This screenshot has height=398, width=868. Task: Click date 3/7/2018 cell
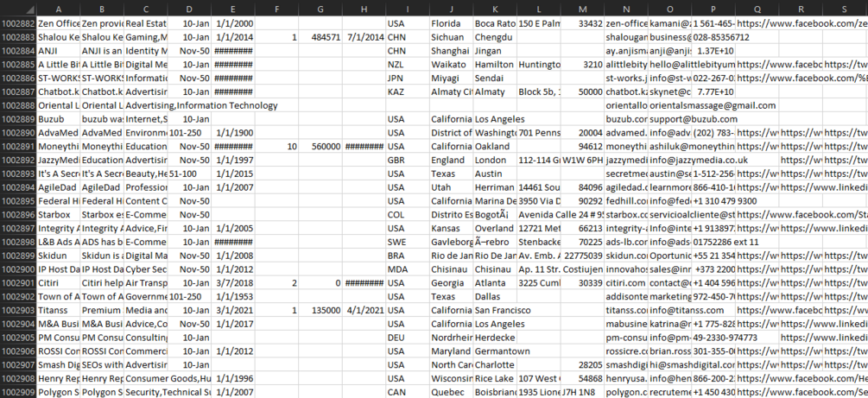coord(233,283)
